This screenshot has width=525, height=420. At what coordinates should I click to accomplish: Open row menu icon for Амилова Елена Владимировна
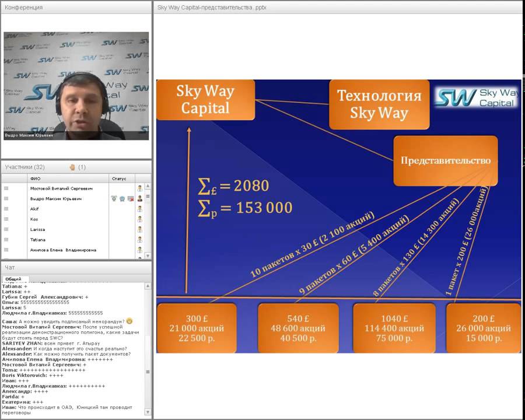pos(6,250)
